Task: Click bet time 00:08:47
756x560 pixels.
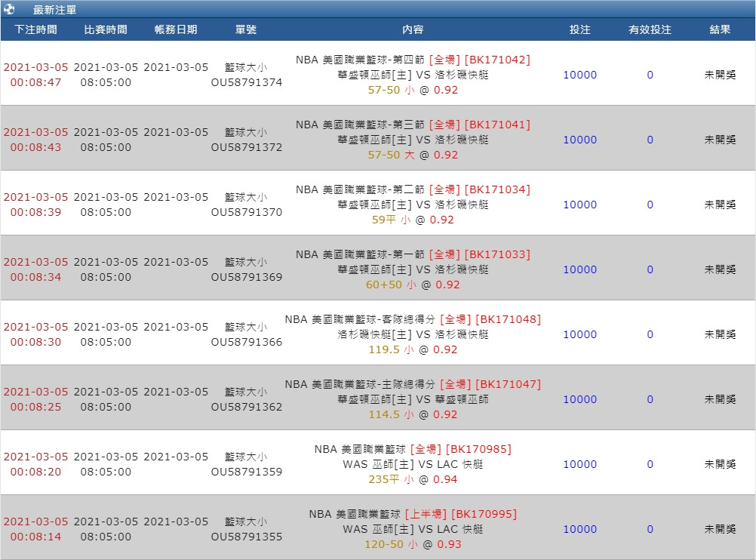Action: pos(35,82)
